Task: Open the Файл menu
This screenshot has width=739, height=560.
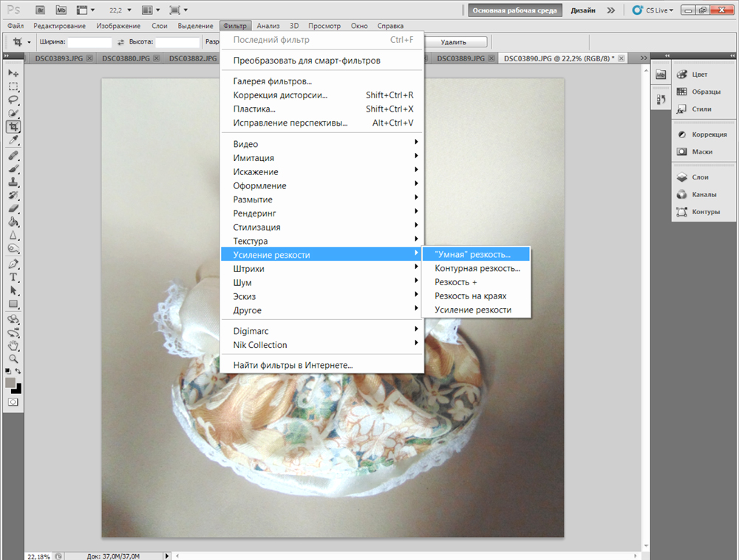Action: [16, 26]
